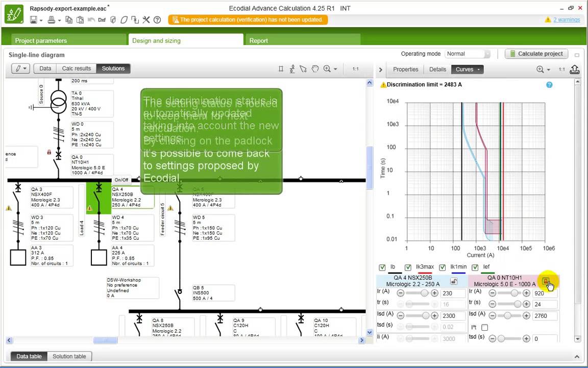
Task: Select the Solutions view tab
Action: coord(113,68)
